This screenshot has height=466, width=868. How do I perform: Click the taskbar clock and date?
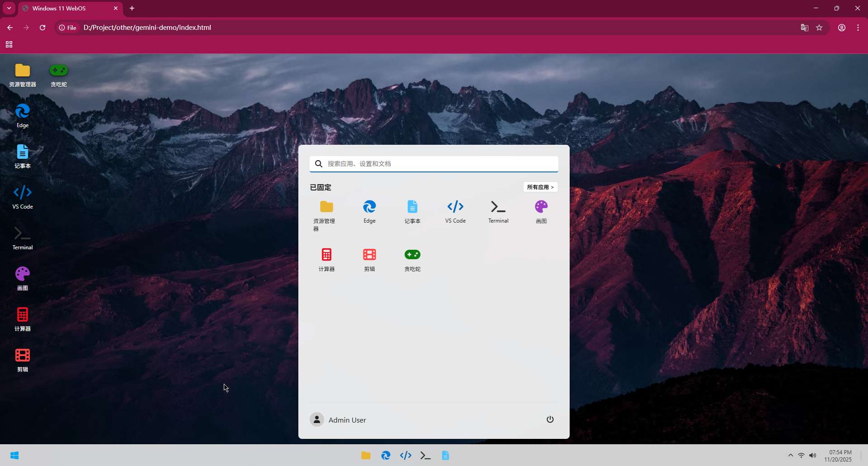[x=839, y=456]
